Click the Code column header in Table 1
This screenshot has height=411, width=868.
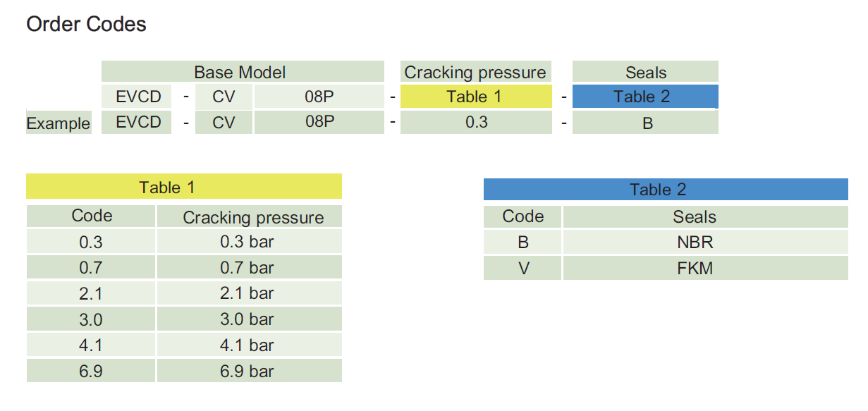[x=91, y=216]
